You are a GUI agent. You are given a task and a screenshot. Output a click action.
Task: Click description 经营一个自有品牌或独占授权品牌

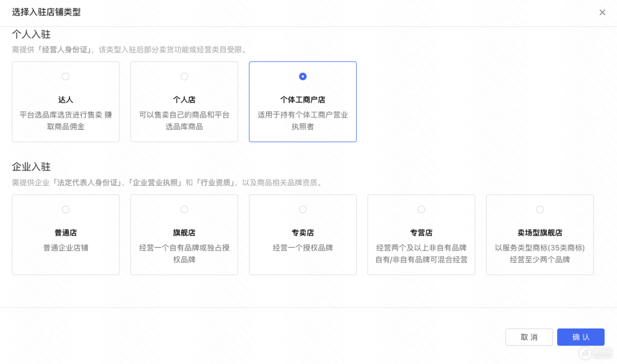(x=184, y=254)
